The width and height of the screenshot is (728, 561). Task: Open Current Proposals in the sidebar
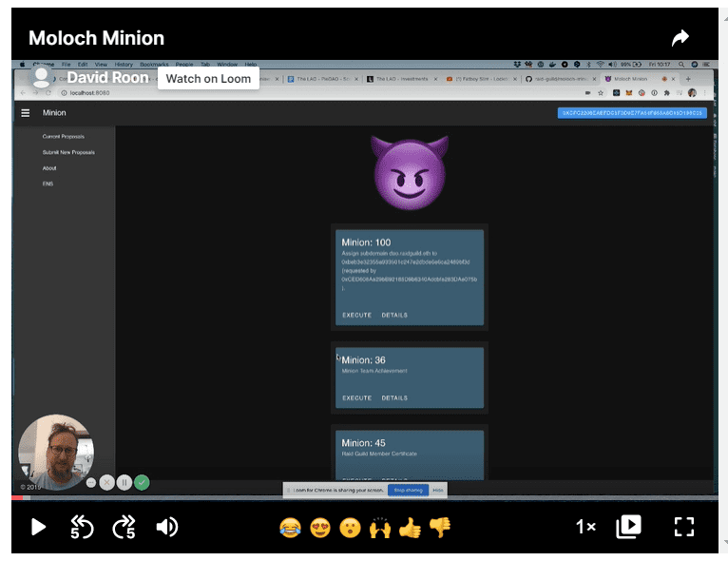[63, 137]
